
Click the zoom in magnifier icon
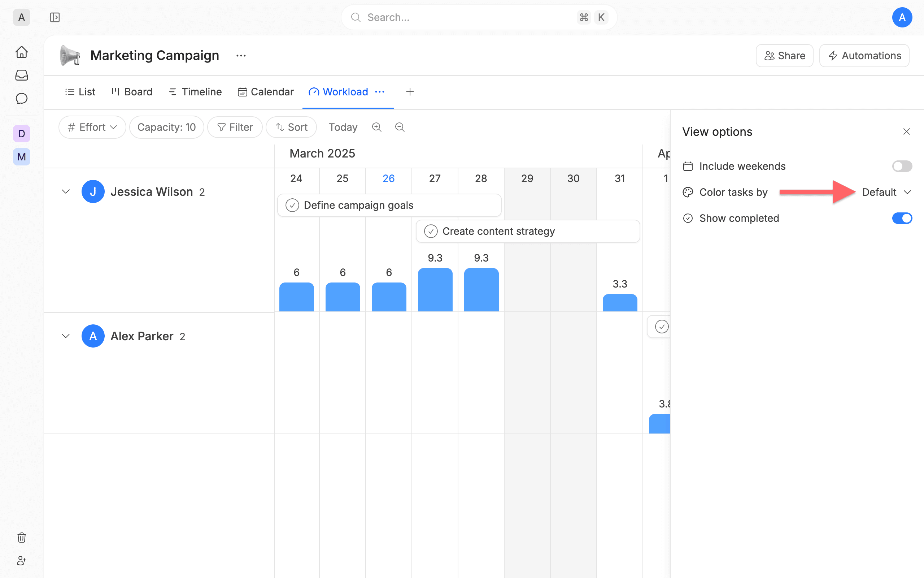377,127
